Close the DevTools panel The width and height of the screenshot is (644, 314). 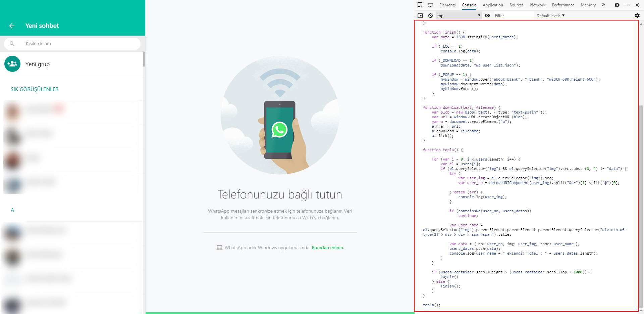pyautogui.click(x=637, y=5)
